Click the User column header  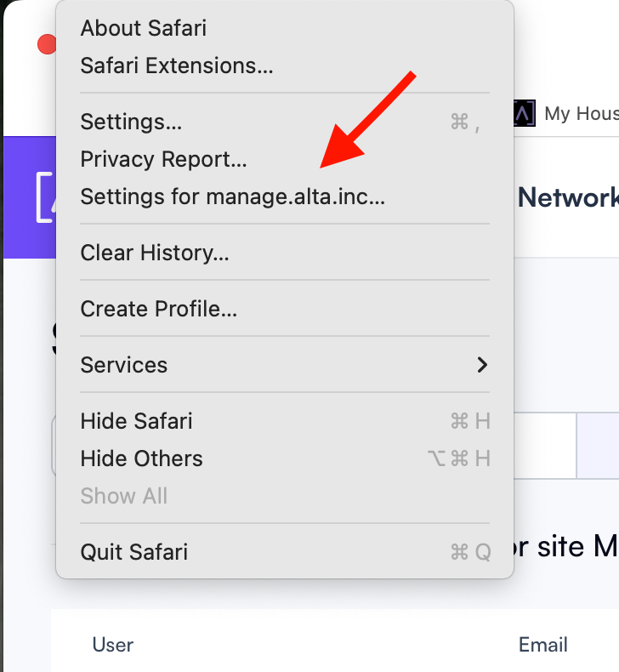(x=113, y=645)
